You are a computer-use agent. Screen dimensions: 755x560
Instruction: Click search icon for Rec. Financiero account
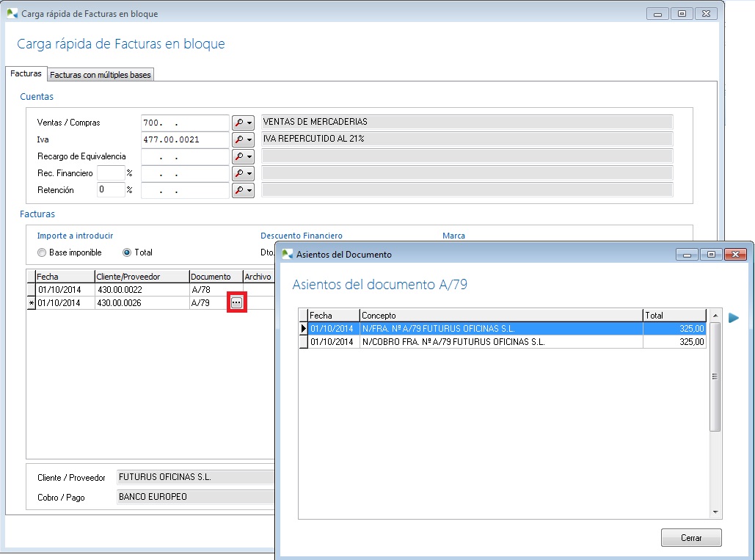coord(239,173)
